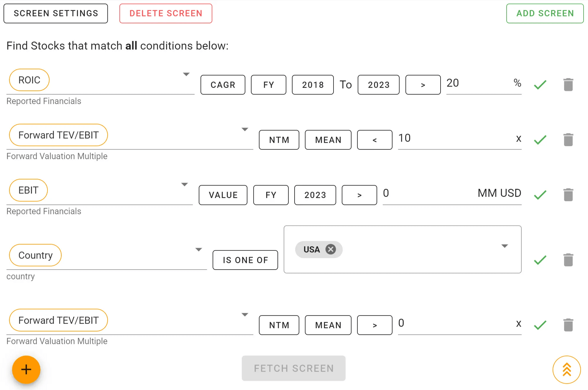588x390 pixels.
Task: Click trash icon for EBIT condition row
Action: [x=568, y=195]
